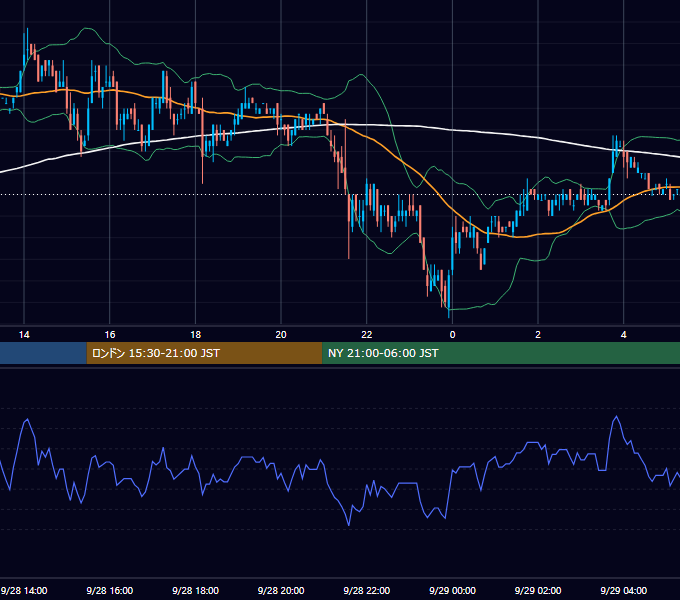Click the 20 hour label on price axis

click(281, 334)
